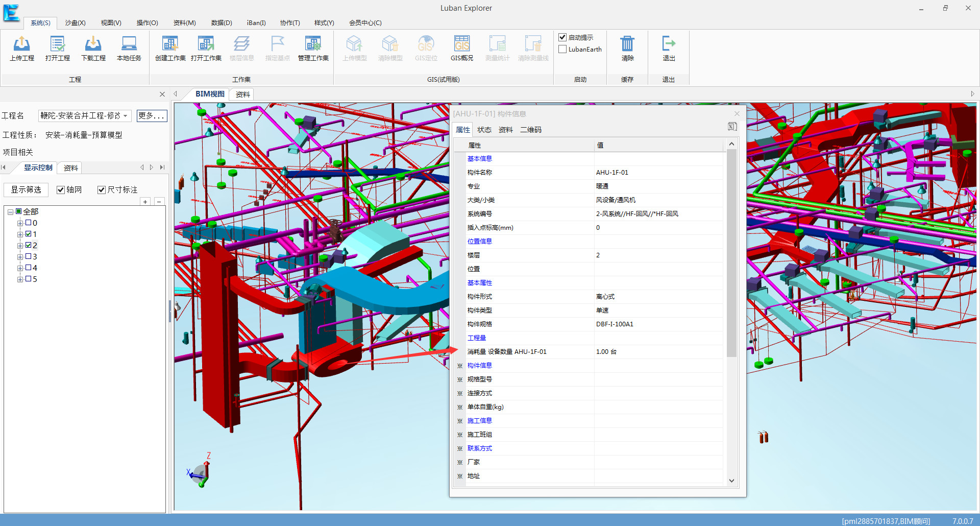980x526 pixels.
Task: Open the 视图(V) menu
Action: click(111, 23)
